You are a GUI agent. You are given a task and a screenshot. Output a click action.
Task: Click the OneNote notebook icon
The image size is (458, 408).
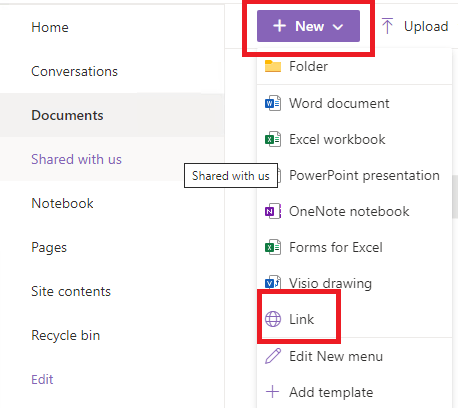(273, 211)
